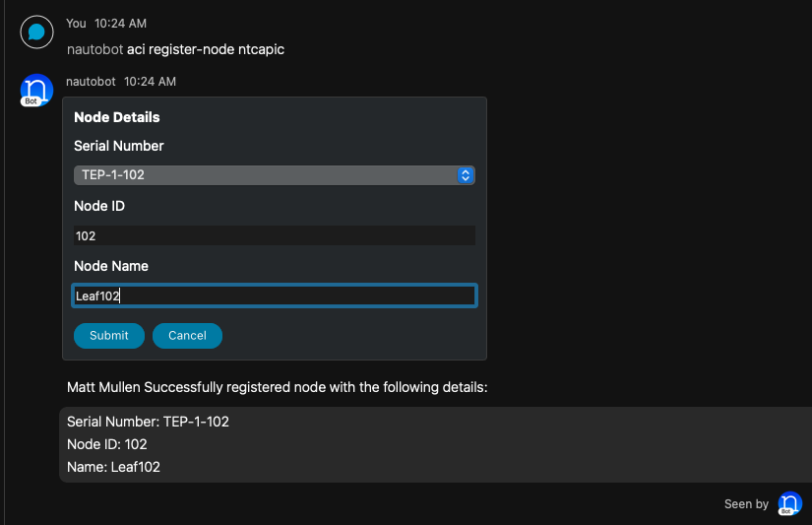The width and height of the screenshot is (812, 525).
Task: Click into the Node ID field
Action: point(275,236)
